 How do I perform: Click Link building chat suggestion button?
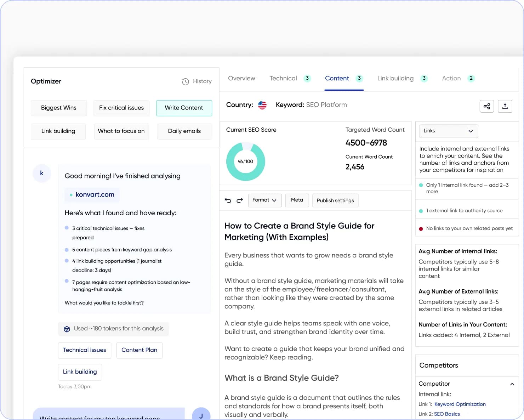tap(80, 372)
